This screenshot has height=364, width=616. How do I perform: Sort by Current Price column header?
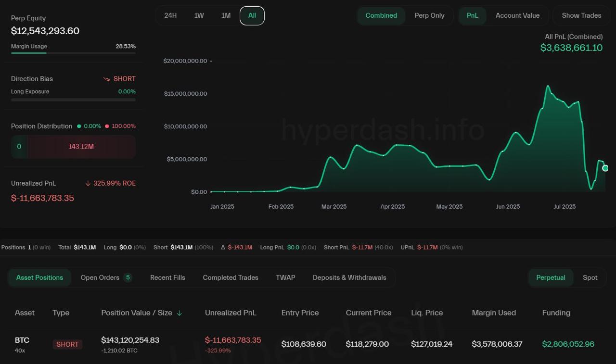pos(369,313)
